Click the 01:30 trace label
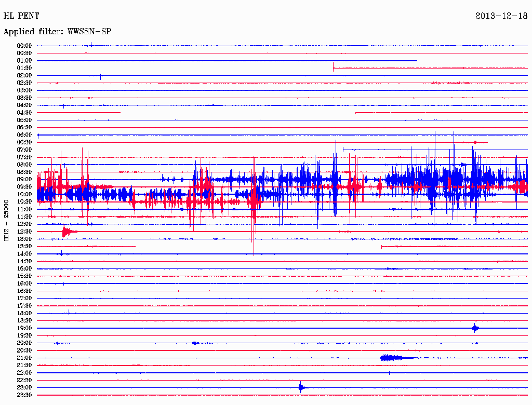The image size is (532, 405). 24,68
